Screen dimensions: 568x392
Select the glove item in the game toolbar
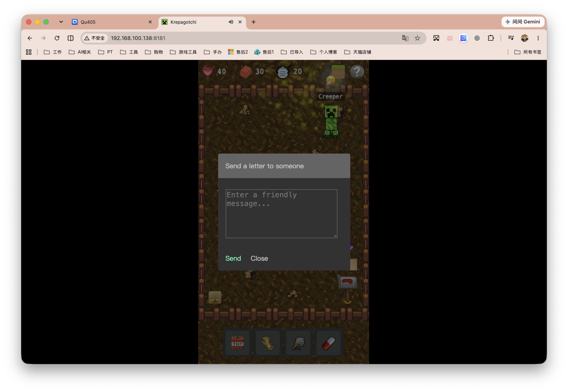[268, 343]
